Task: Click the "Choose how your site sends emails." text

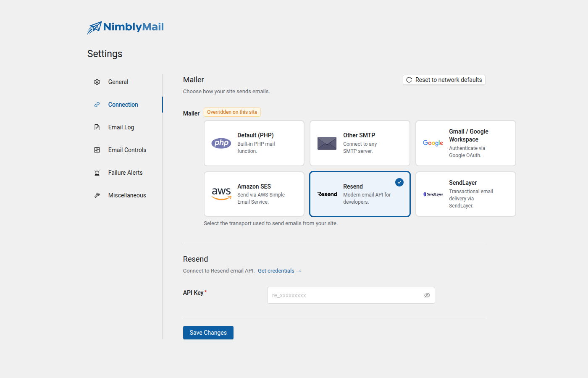Action: click(226, 92)
